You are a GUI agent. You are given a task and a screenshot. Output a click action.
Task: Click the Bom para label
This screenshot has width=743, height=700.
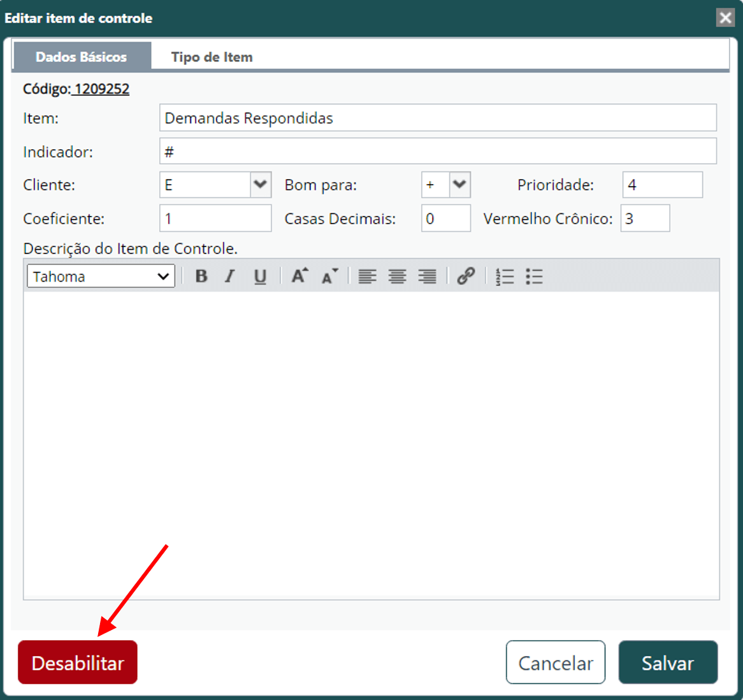pos(321,185)
